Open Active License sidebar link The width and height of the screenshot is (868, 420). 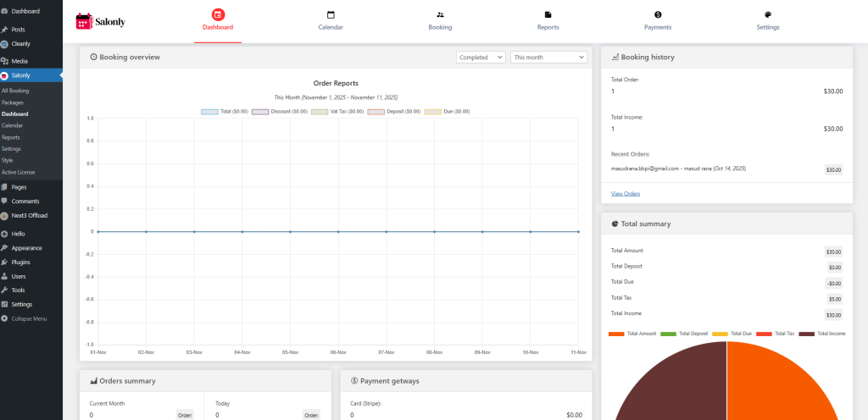pyautogui.click(x=19, y=172)
